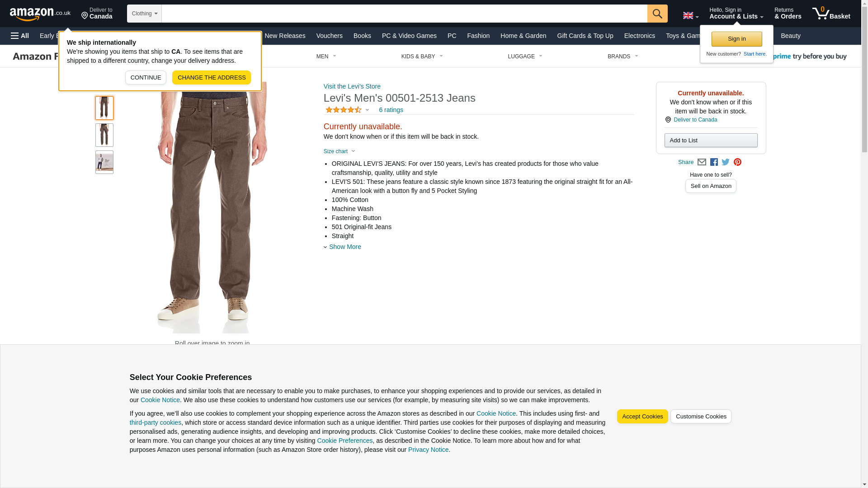
Task: Select the second jeans thumbnail image
Action: (104, 135)
